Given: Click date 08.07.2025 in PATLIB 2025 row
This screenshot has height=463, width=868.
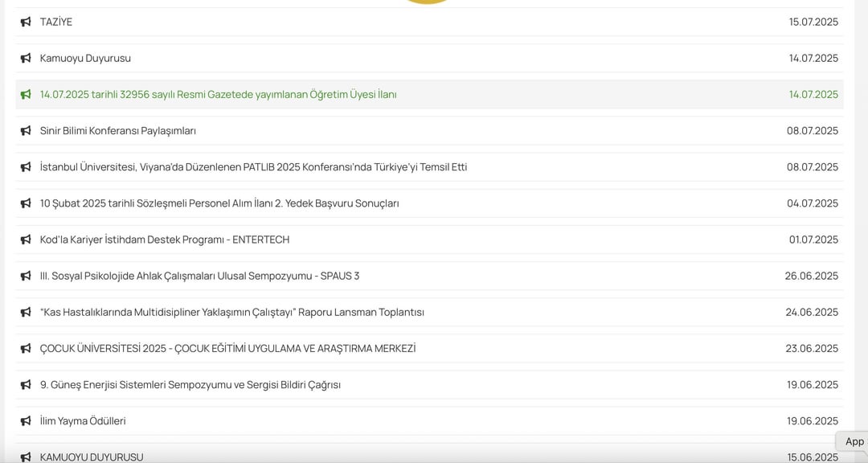Looking at the screenshot, I should click(x=812, y=167).
